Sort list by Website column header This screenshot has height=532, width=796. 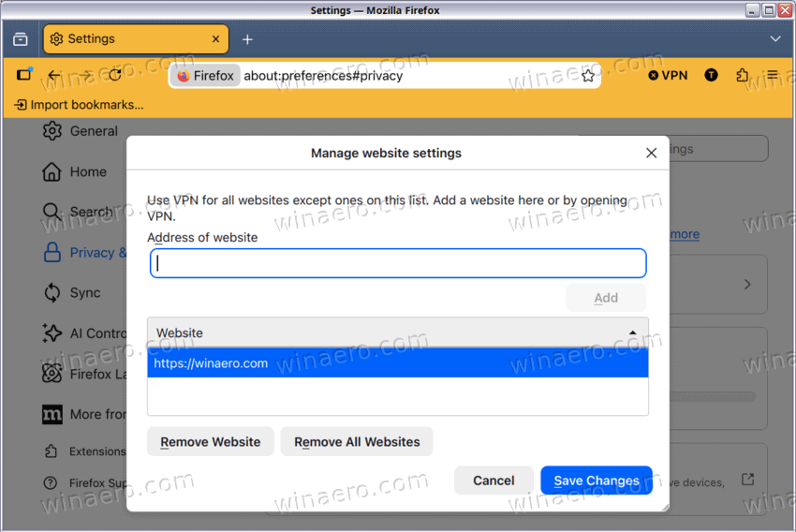tap(397, 332)
